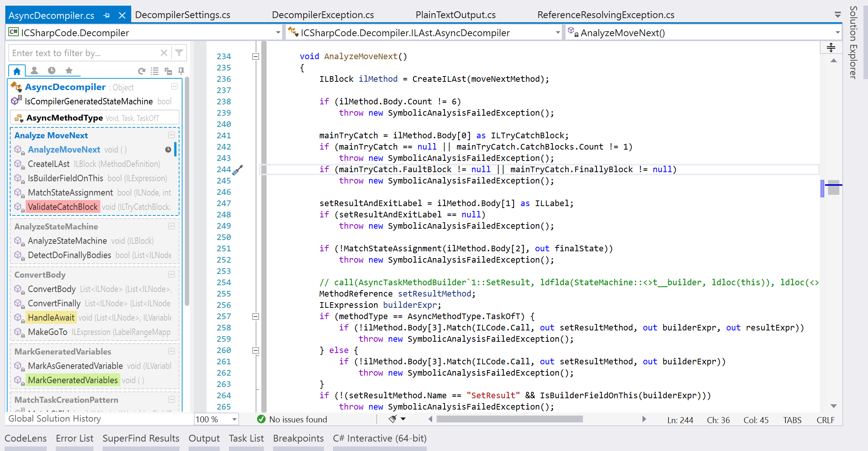The image size is (868, 451).
Task: Switch to the ReferenceResolvingException.cs tab
Action: pyautogui.click(x=606, y=15)
